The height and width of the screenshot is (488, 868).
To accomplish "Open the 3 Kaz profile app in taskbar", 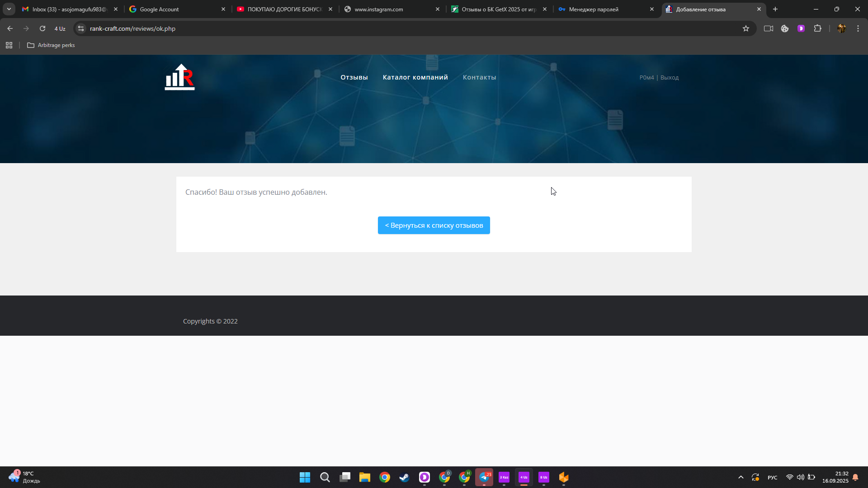I will [x=504, y=477].
